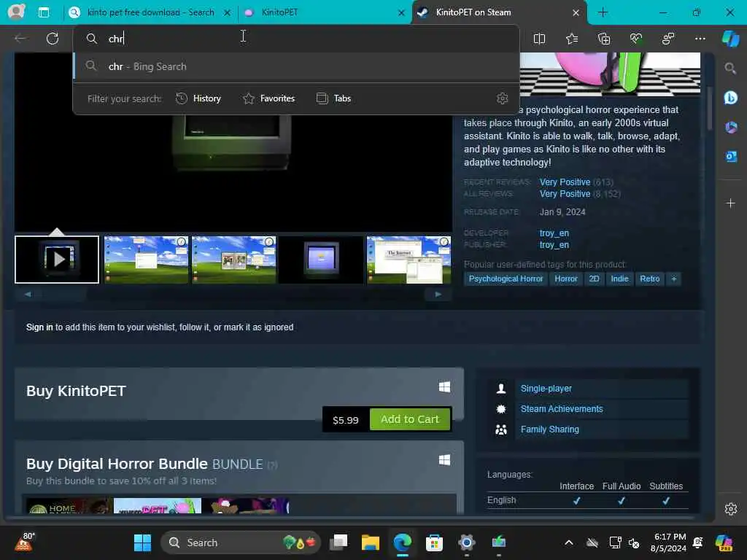The height and width of the screenshot is (560, 747).
Task: Open the publisher troy_en link
Action: pos(554,245)
